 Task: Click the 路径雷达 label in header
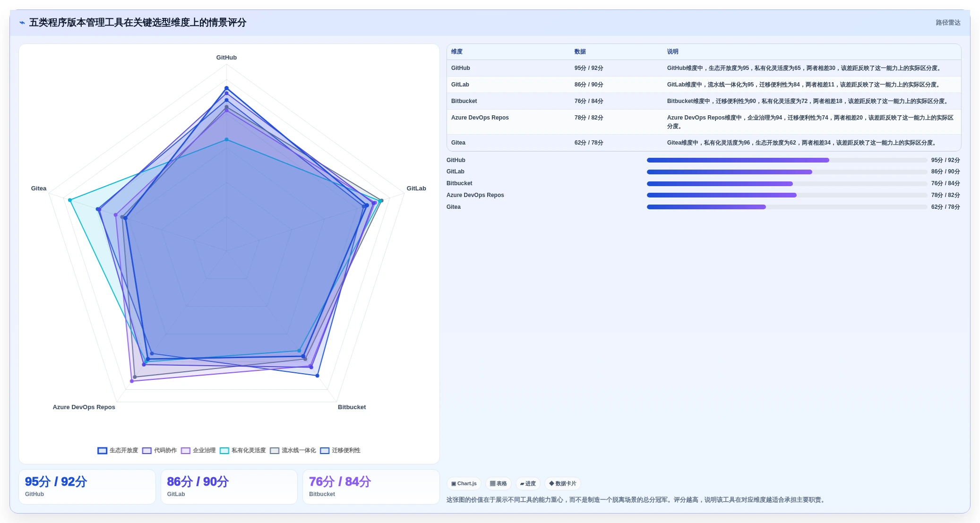pyautogui.click(x=948, y=23)
